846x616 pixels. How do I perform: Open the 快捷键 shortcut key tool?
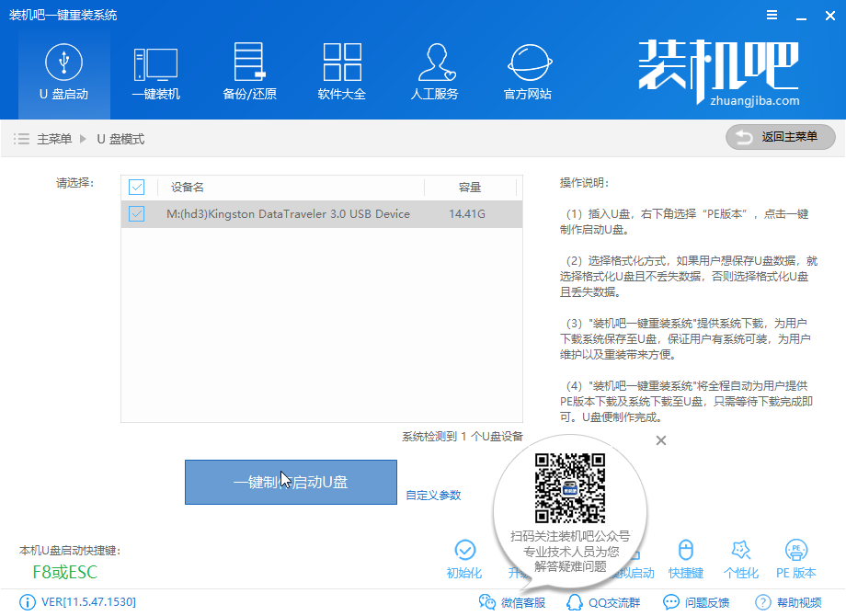(x=685, y=559)
